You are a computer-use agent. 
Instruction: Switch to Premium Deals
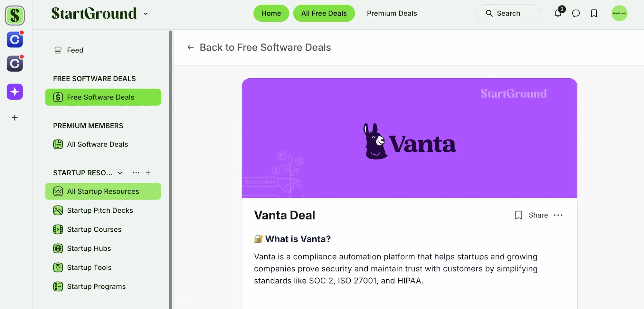click(392, 13)
